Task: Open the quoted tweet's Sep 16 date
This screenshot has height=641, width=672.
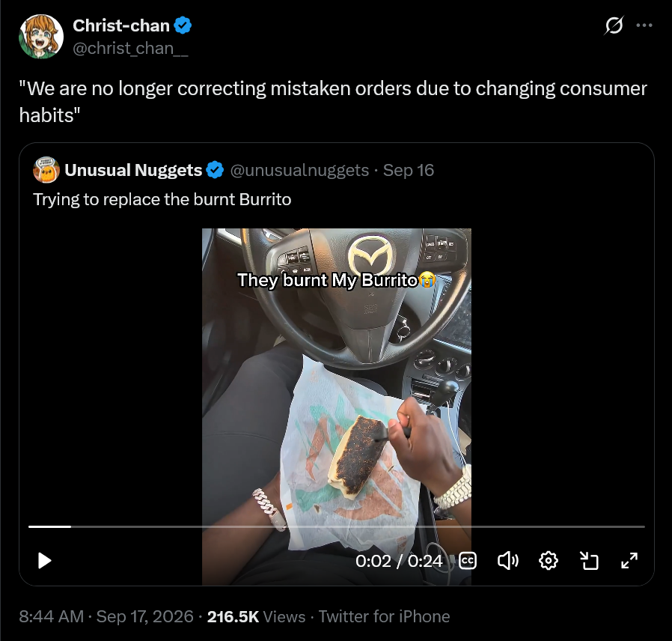Action: point(409,170)
